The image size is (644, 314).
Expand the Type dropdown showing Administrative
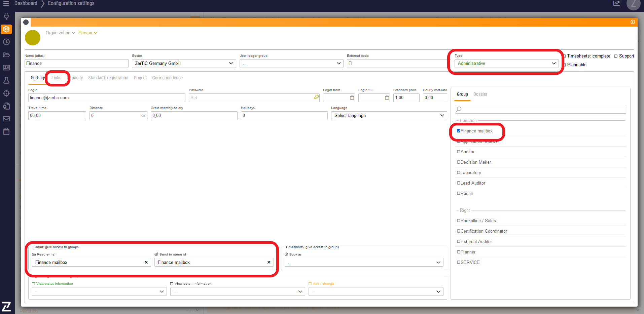pos(506,64)
